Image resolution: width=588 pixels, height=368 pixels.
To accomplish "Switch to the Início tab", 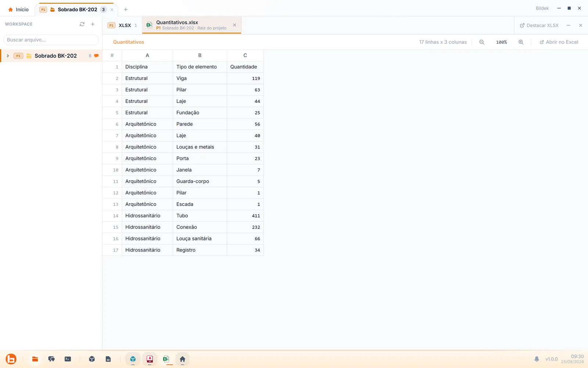I will [x=18, y=10].
